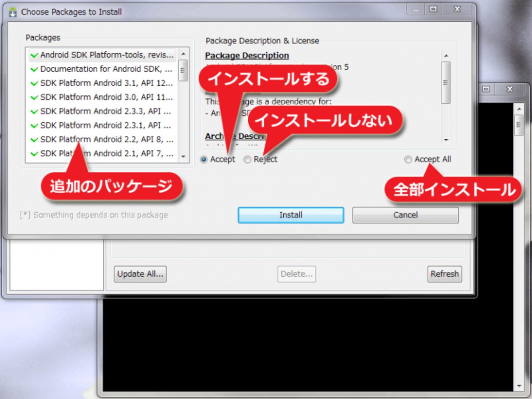This screenshot has width=532, height=399.
Task: Click the dialog title bar download icon
Action: (x=13, y=12)
